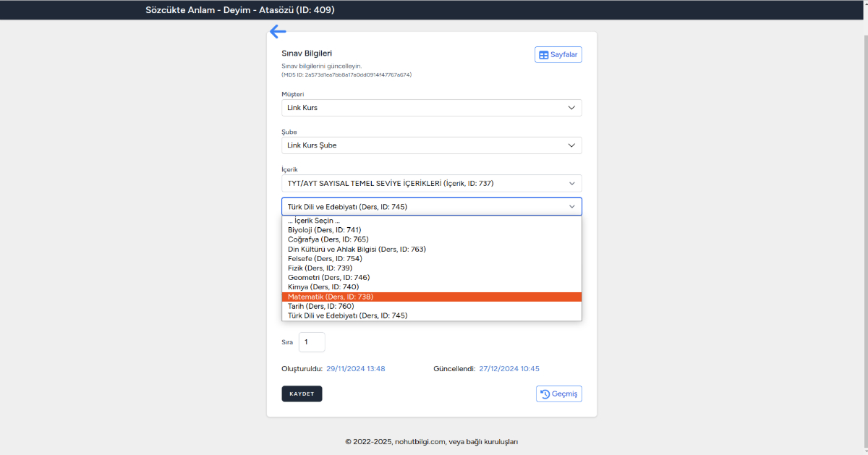Choose highlighted Matematik (Ders, ID: 738) option
Image resolution: width=868 pixels, height=455 pixels.
point(330,297)
